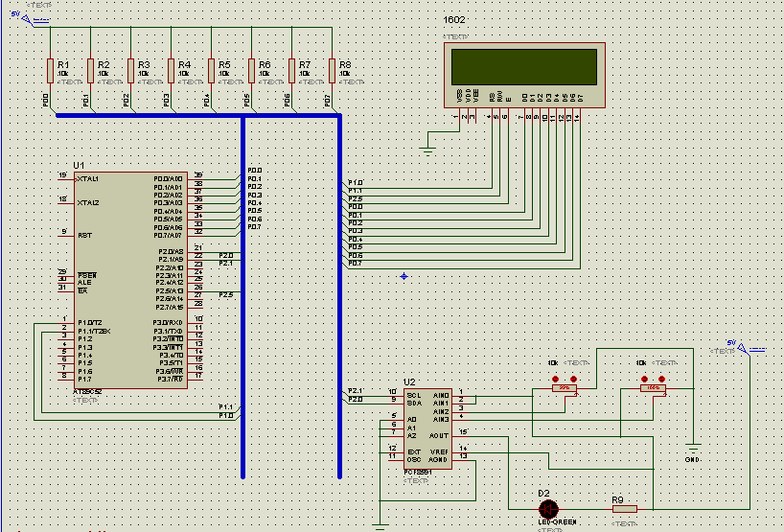Click the 'SCL' pin on U2
The width and height of the screenshot is (784, 532).
(x=414, y=396)
